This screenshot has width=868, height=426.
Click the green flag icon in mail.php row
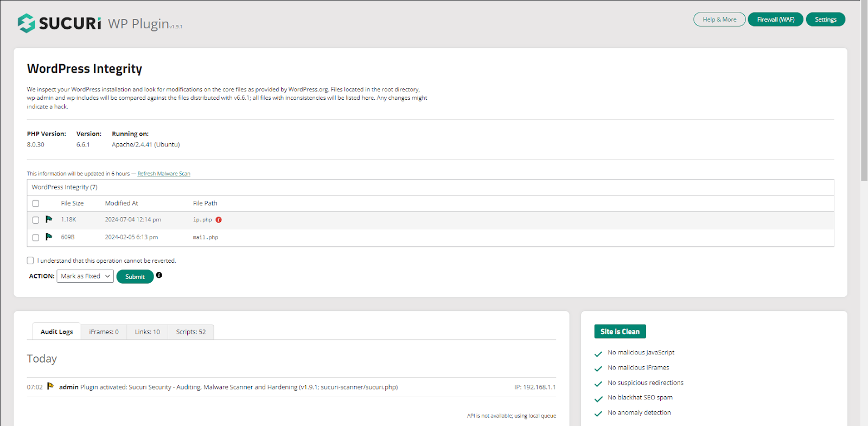(49, 237)
